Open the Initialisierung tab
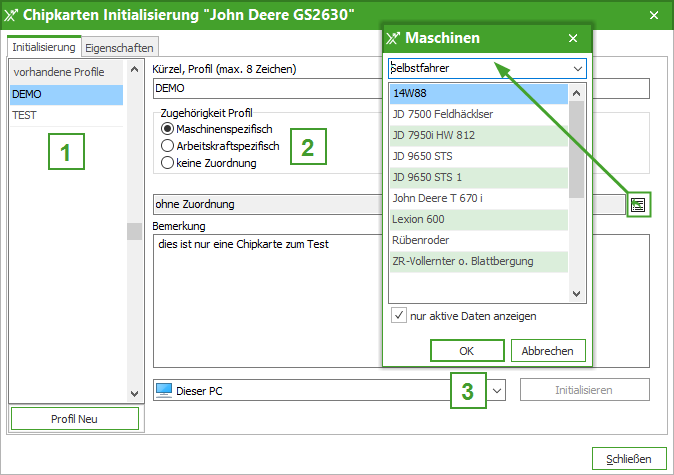Image resolution: width=674 pixels, height=475 pixels. [44, 47]
